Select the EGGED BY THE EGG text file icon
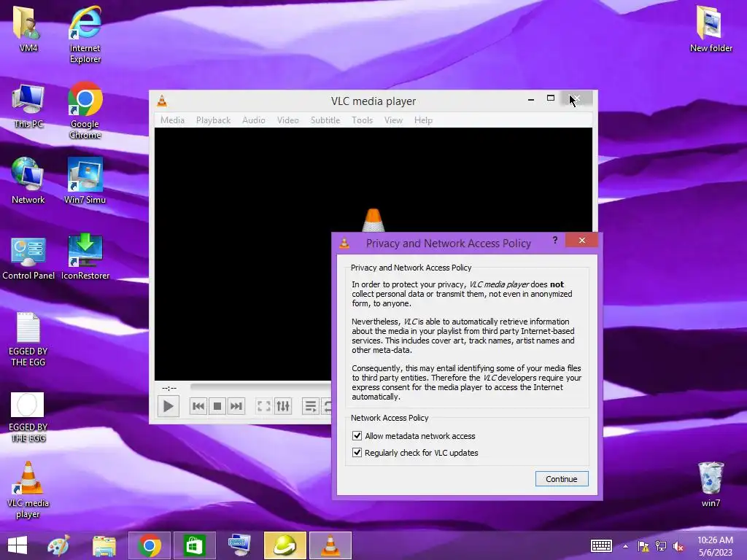This screenshot has width=747, height=560. tap(28, 339)
